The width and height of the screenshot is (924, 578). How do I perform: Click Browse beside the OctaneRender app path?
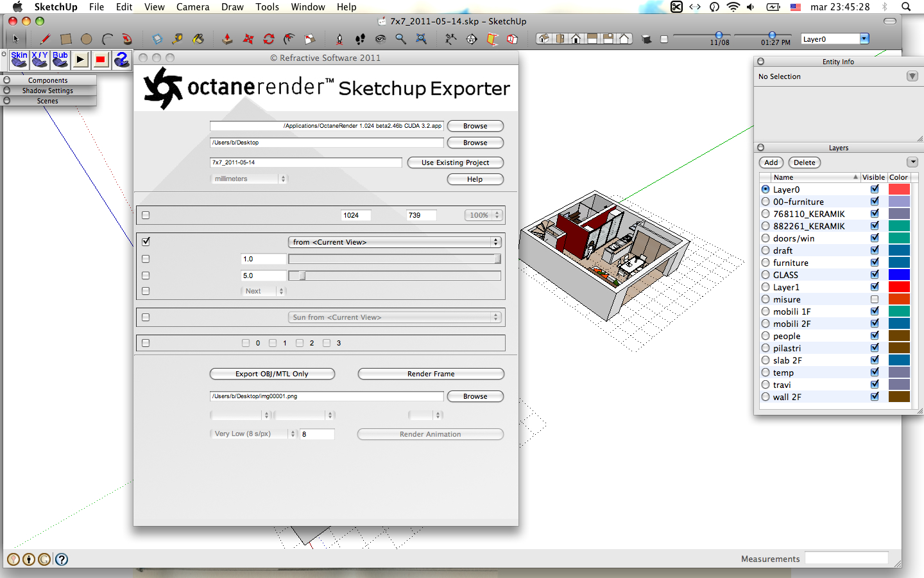click(x=475, y=126)
